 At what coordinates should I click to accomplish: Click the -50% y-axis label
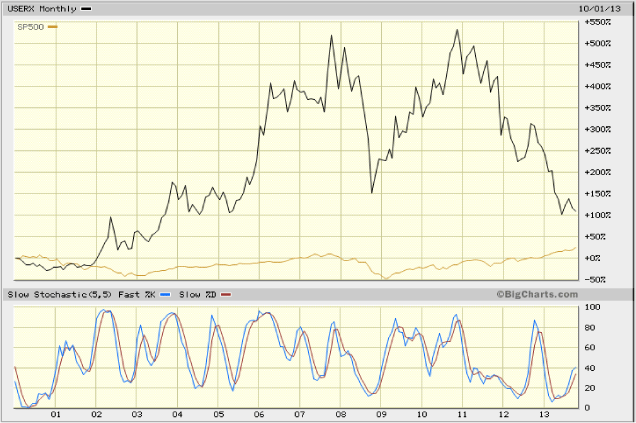pos(596,279)
